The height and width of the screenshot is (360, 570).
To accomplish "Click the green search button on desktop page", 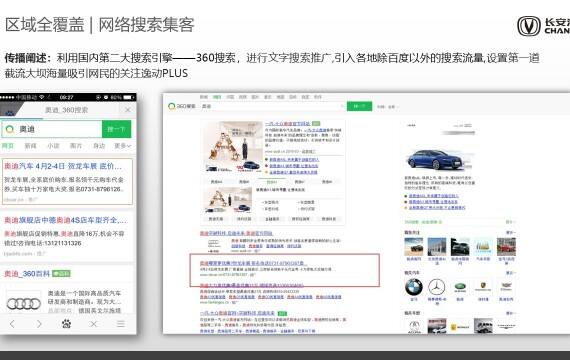I will (x=359, y=106).
